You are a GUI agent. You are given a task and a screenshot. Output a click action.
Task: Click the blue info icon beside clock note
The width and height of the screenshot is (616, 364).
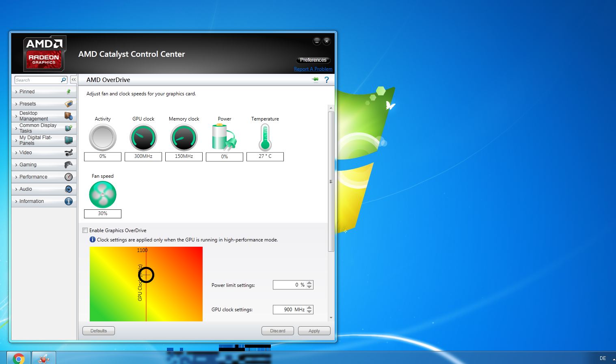point(92,239)
